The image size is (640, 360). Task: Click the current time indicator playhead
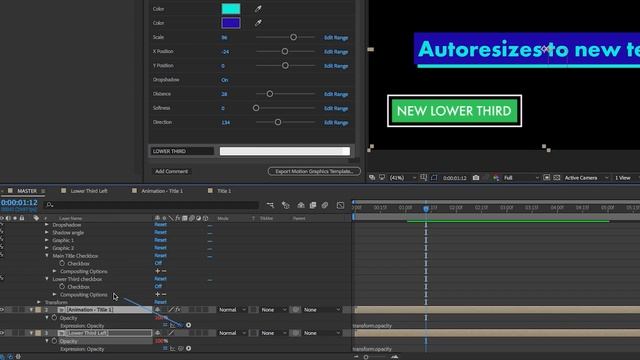click(x=426, y=208)
